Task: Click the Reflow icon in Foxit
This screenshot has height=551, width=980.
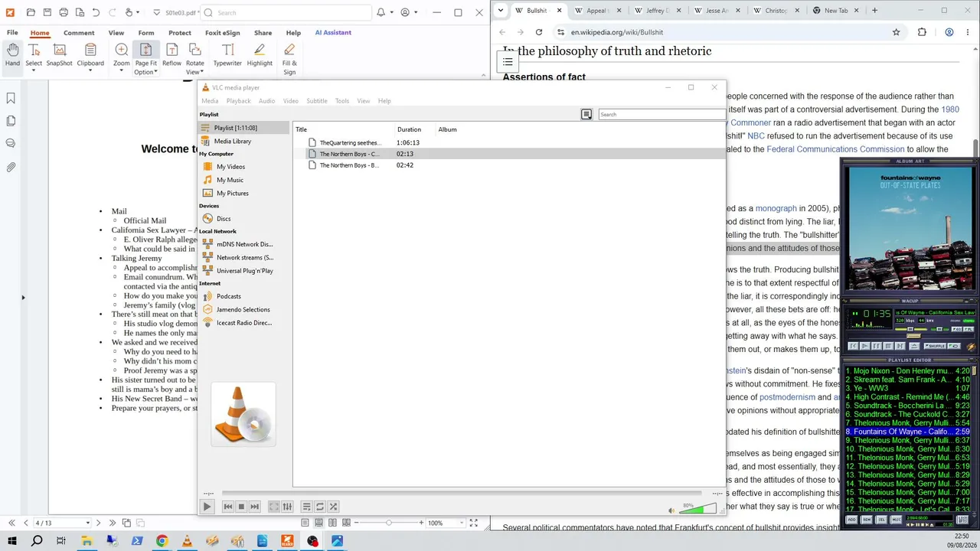Action: pyautogui.click(x=171, y=55)
